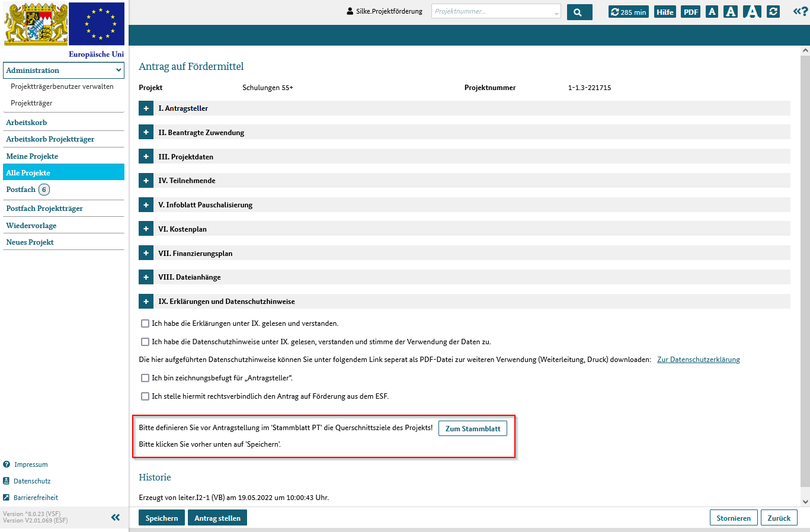
Task: Open Barrierefreiheit link in sidebar footer
Action: coord(36,498)
